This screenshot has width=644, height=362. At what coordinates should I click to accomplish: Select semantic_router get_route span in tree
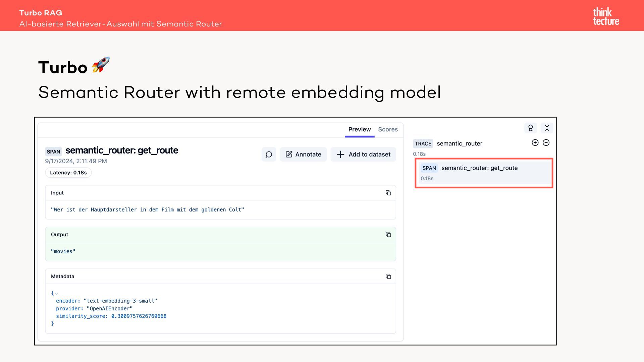click(x=479, y=168)
